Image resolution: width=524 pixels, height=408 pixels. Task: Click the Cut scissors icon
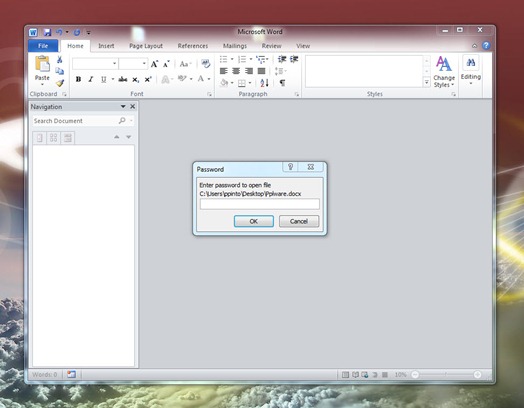click(x=59, y=59)
